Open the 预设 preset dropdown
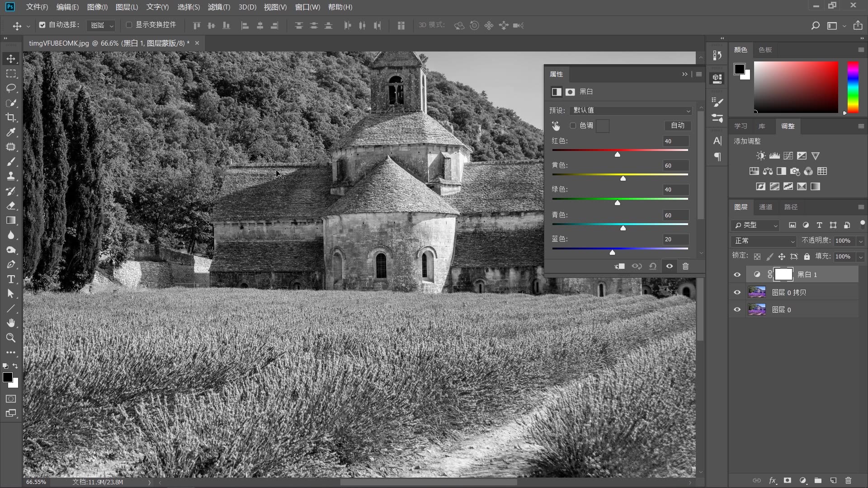868x488 pixels. coord(631,110)
